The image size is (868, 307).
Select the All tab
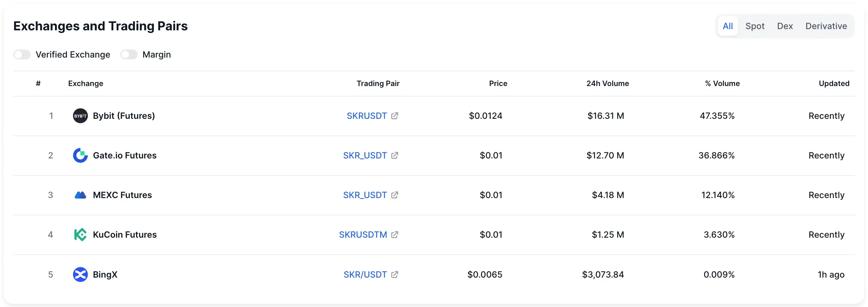click(728, 26)
